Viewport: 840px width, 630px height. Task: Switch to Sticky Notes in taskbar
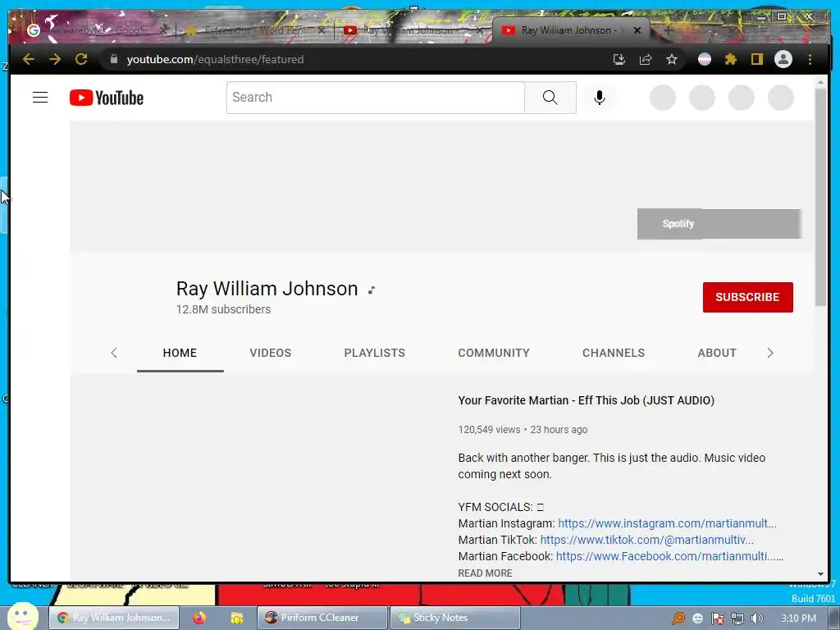point(454,618)
